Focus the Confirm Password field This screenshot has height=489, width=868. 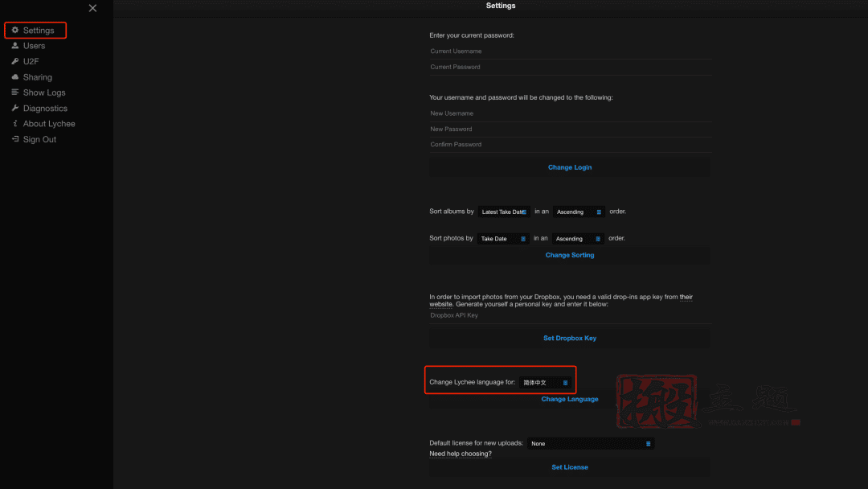click(570, 145)
